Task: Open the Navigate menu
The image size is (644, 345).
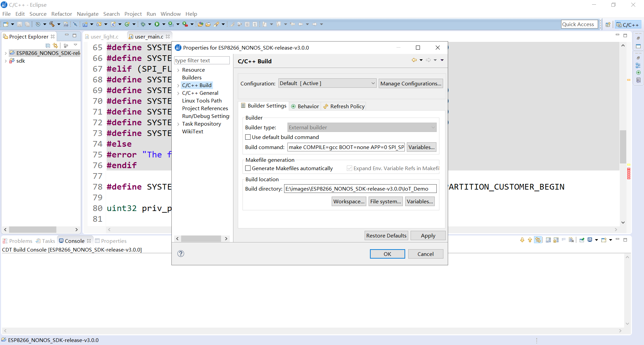Action: [88, 14]
